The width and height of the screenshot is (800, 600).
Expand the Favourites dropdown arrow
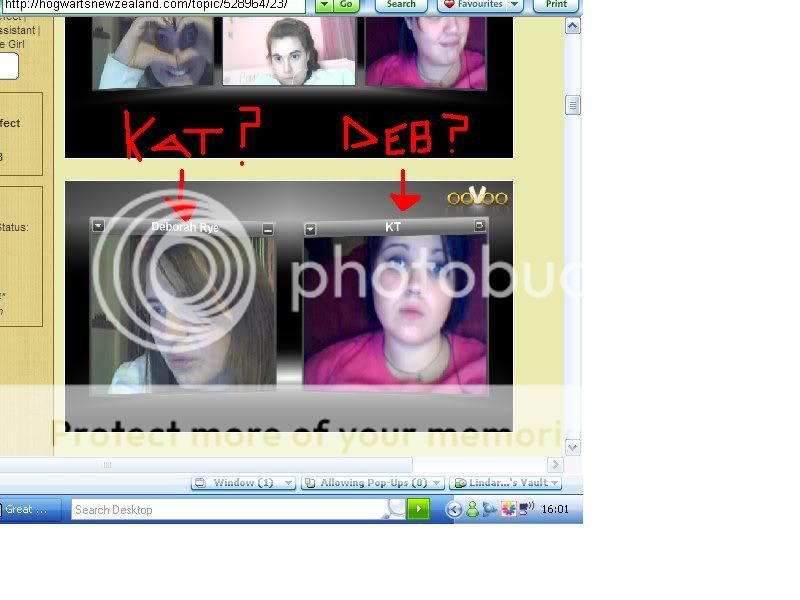tap(515, 5)
